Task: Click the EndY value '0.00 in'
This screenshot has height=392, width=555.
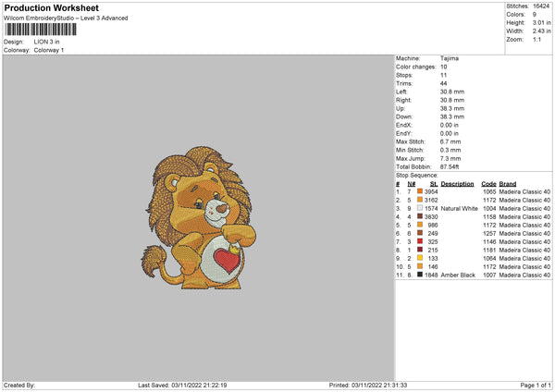Action: pos(450,133)
